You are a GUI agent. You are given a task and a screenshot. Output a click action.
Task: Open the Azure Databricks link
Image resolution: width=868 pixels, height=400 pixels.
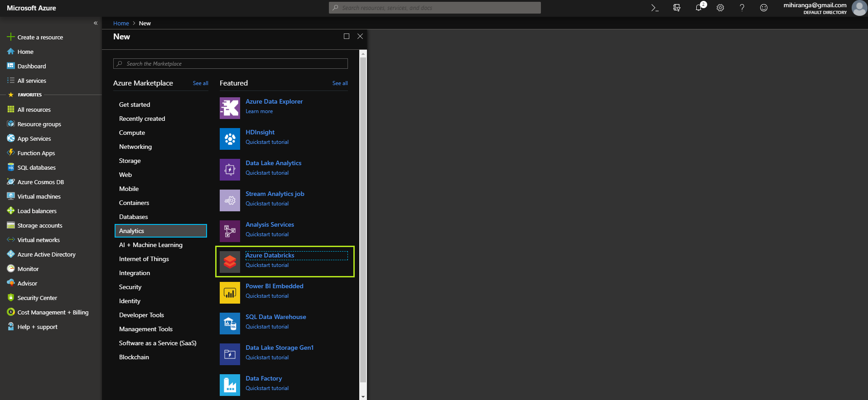270,255
